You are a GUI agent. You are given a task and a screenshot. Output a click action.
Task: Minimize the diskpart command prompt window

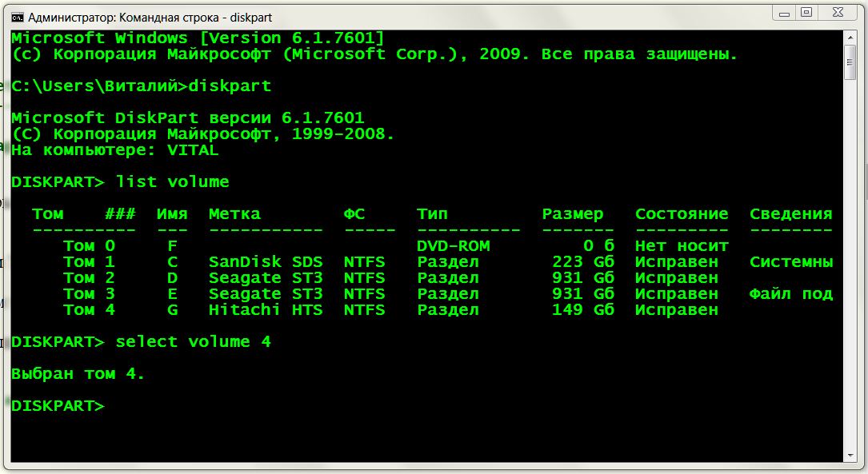(784, 12)
